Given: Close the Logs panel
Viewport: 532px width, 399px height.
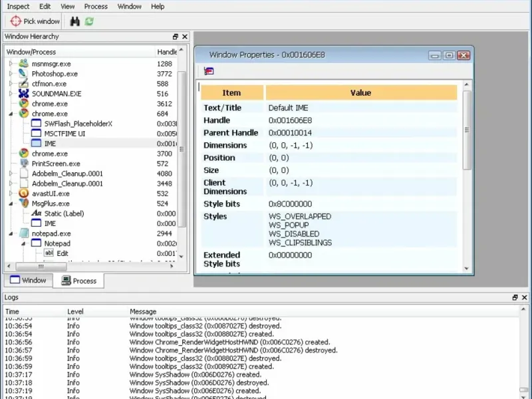Looking at the screenshot, I should (x=524, y=297).
